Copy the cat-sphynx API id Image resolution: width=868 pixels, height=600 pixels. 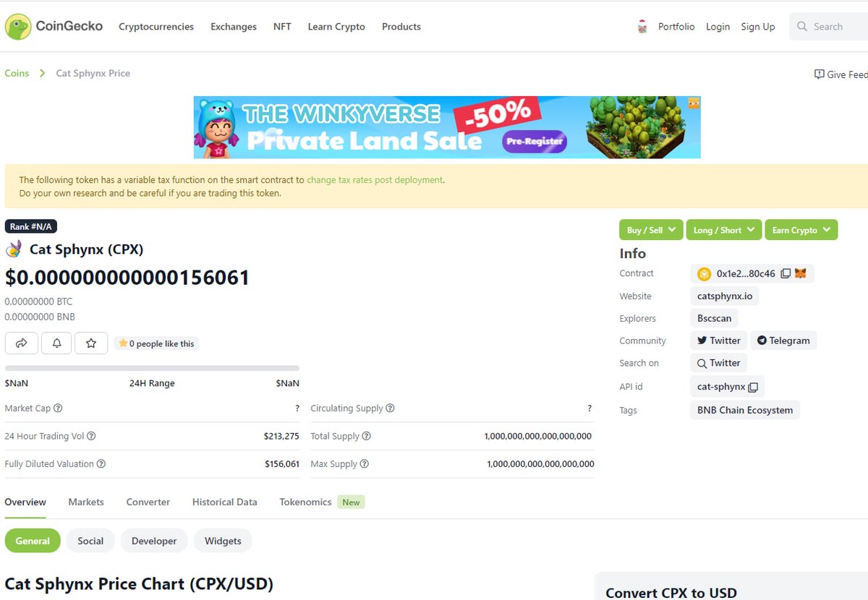753,387
